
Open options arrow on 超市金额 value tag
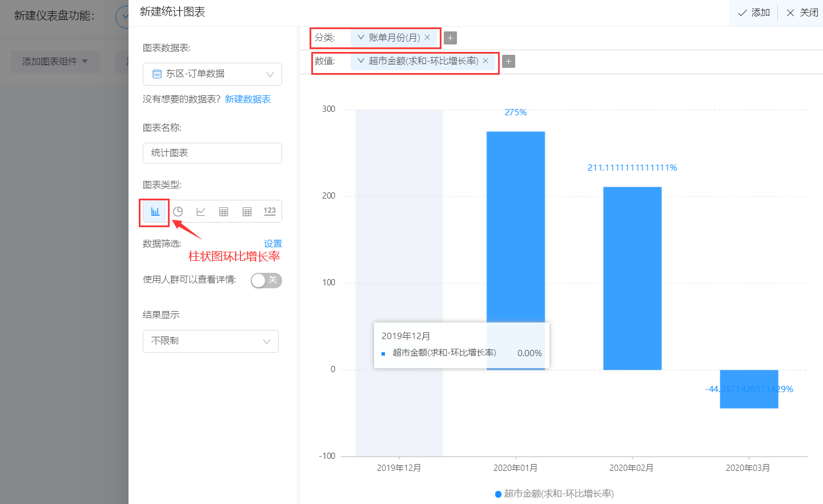click(360, 61)
